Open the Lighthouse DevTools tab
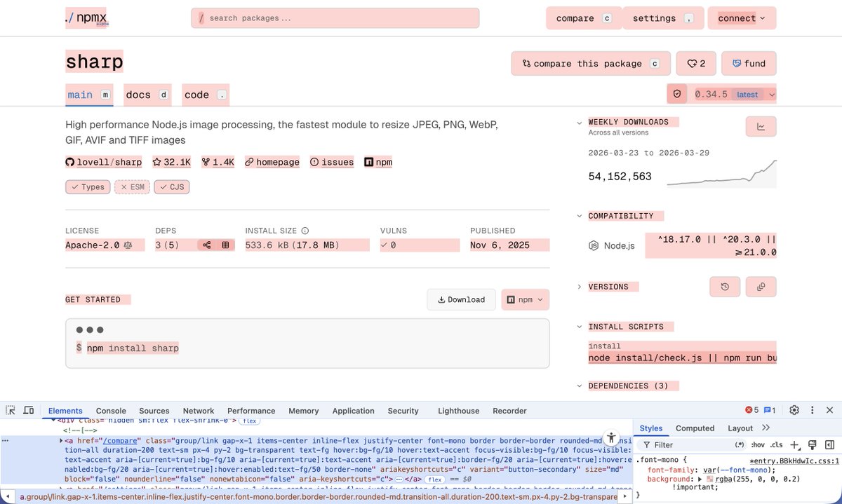Screen dimensions: 842x504 tap(458, 411)
